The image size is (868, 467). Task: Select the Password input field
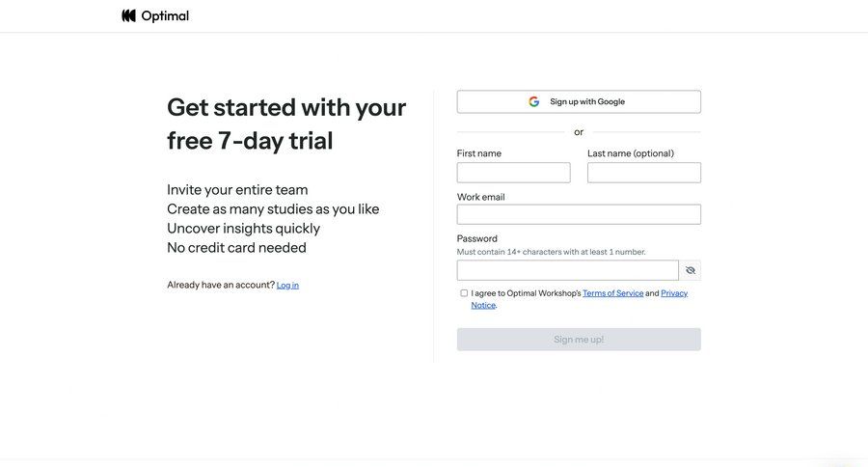pyautogui.click(x=567, y=270)
